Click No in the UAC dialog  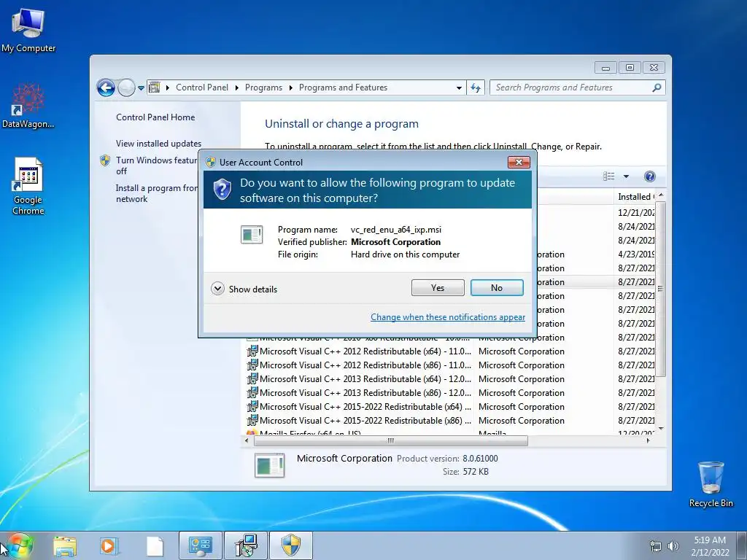(x=496, y=287)
